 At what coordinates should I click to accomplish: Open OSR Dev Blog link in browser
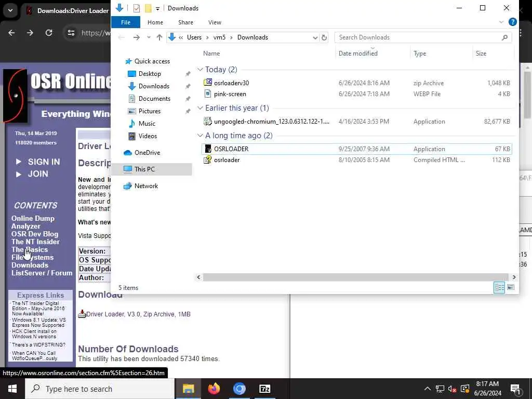click(35, 234)
